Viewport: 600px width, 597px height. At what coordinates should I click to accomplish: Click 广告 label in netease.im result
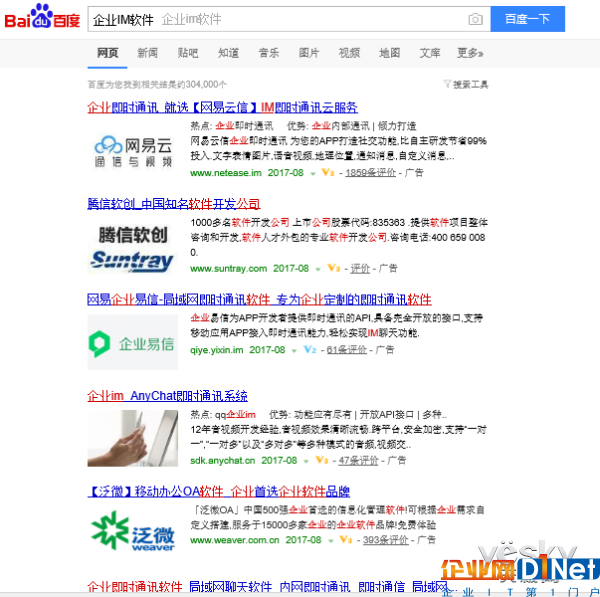[x=414, y=173]
